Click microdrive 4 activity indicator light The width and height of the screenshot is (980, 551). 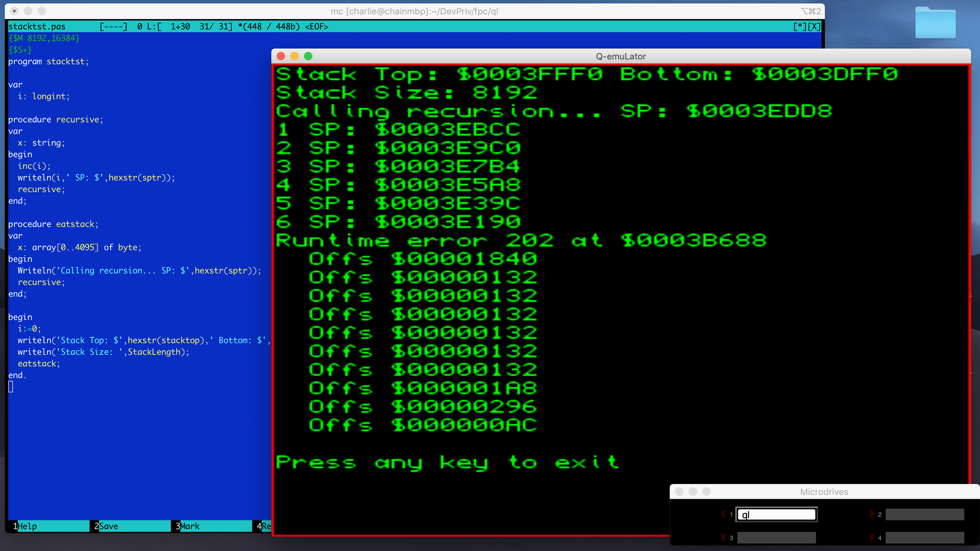(872, 537)
